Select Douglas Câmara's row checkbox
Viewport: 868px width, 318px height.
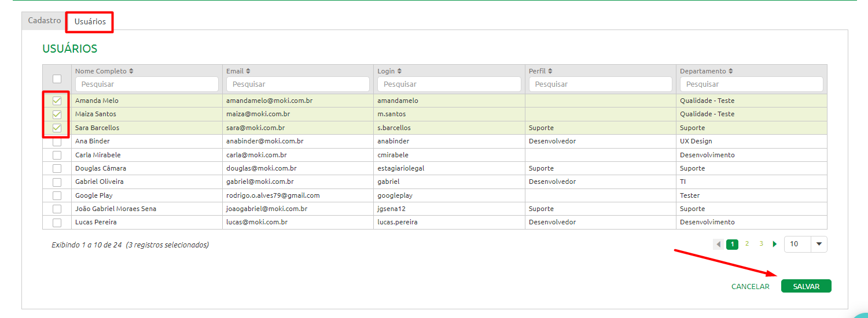point(57,168)
